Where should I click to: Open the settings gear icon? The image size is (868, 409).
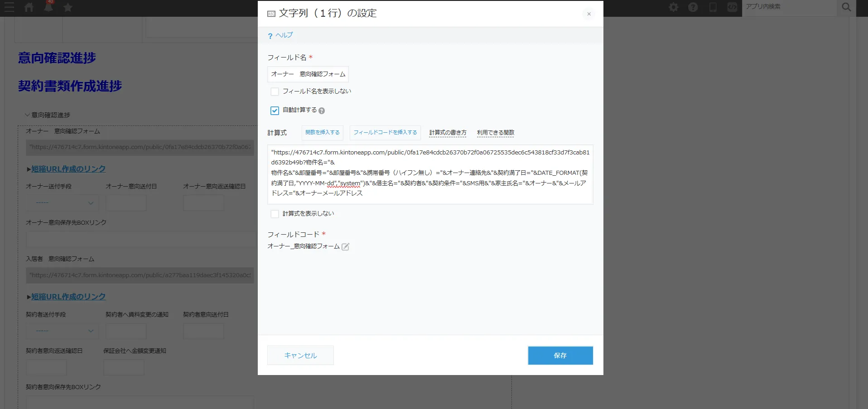674,7
